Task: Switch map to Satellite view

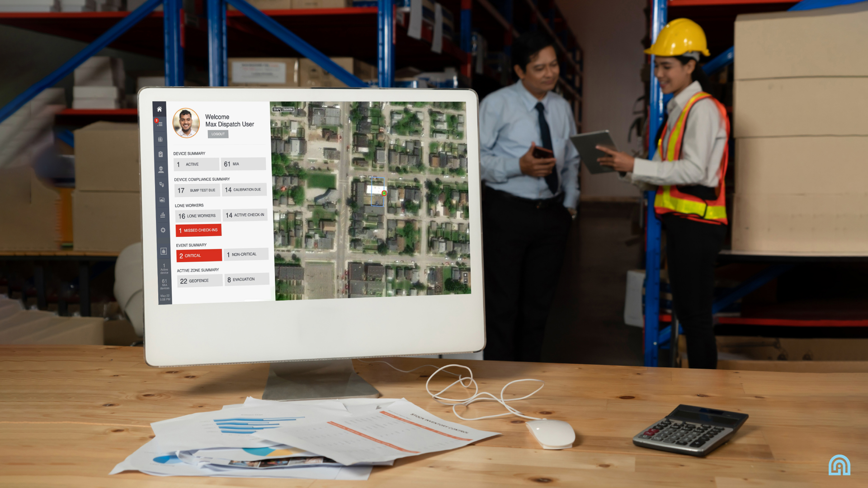Action: point(288,109)
